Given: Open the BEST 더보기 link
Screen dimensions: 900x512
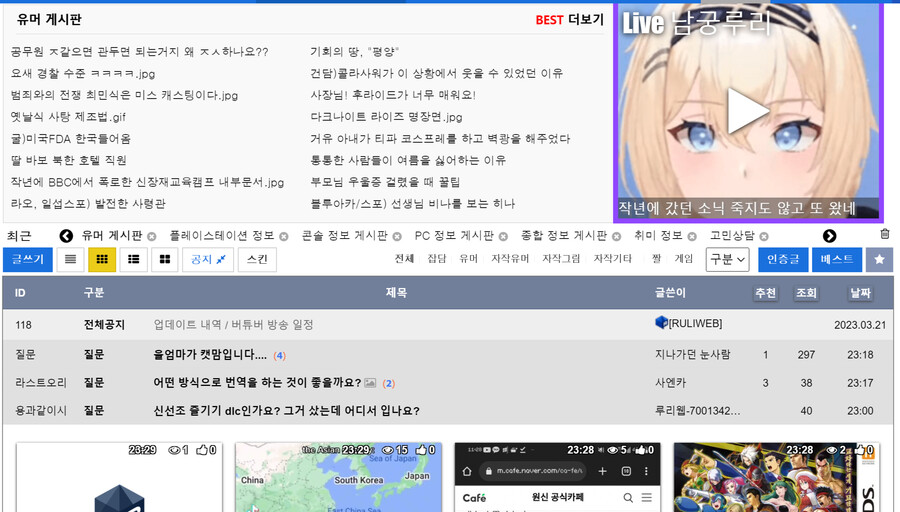Looking at the screenshot, I should tap(570, 20).
